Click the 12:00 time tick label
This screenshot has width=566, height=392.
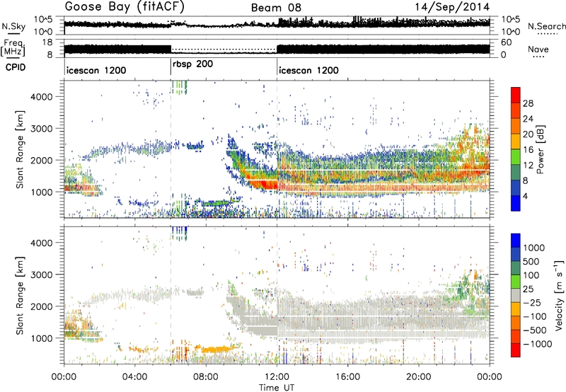[277, 377]
